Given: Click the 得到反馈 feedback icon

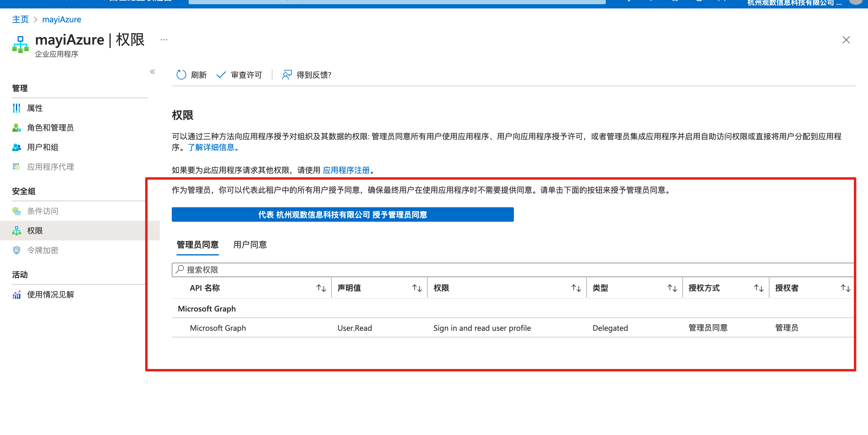Looking at the screenshot, I should (286, 75).
